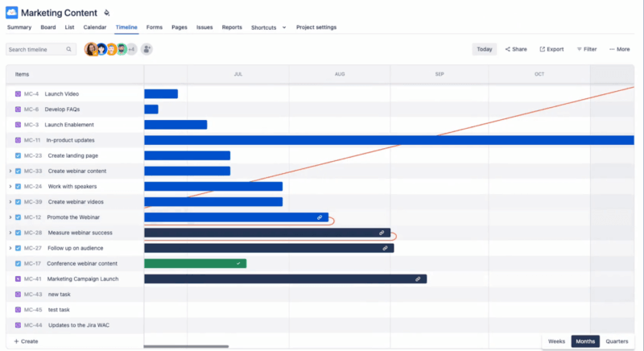Click in the Search timeline field
644x351 pixels.
(41, 49)
